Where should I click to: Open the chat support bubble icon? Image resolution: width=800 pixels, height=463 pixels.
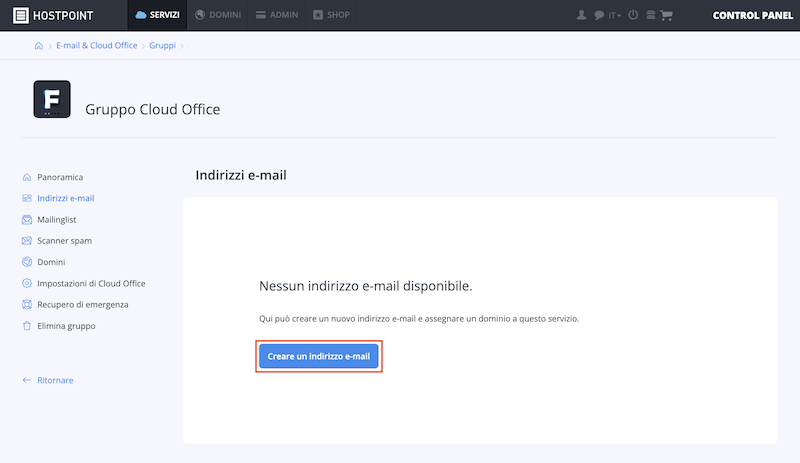click(599, 15)
